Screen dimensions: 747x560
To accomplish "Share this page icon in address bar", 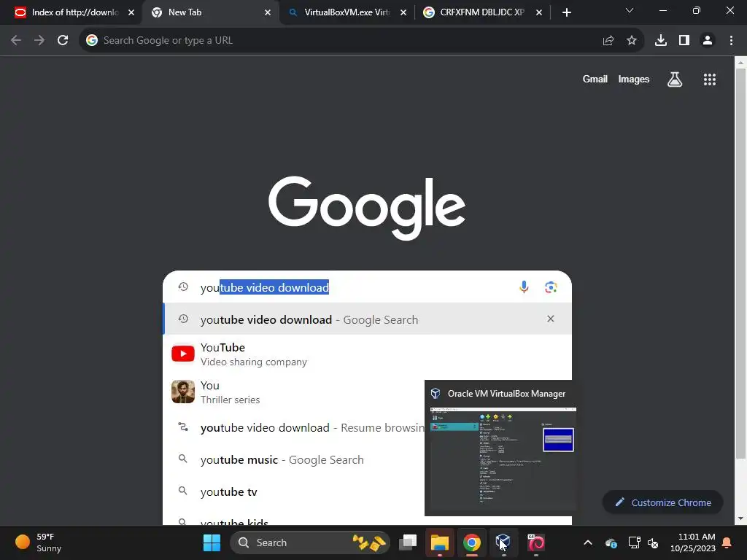I will coord(608,41).
